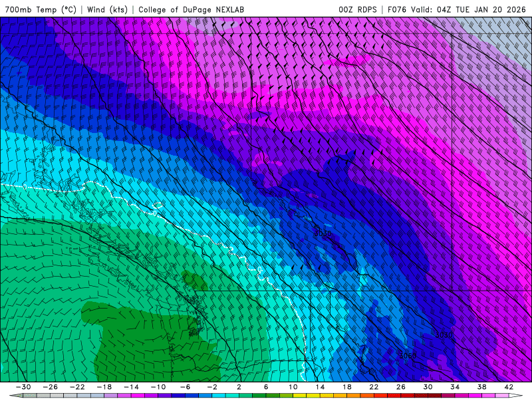Click the -14 colorbar scale label

pyautogui.click(x=131, y=387)
